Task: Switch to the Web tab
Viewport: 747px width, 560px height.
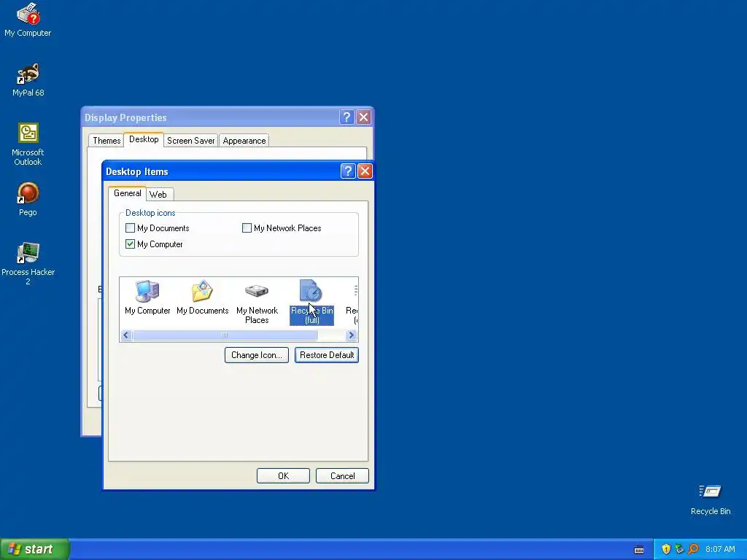Action: coord(158,194)
